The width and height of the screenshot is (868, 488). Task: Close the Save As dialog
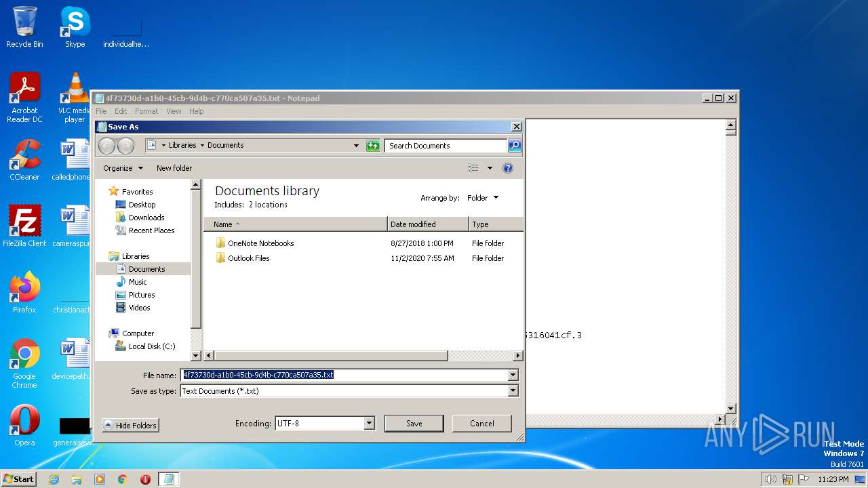coord(516,127)
